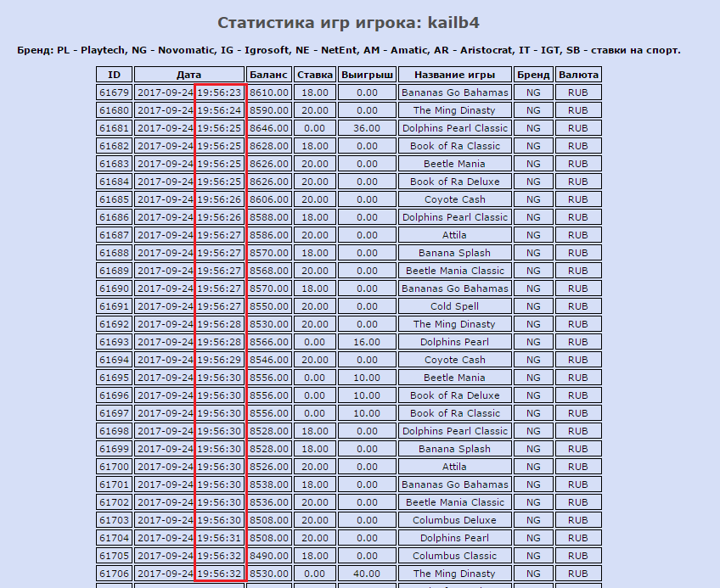Select the Дата column header
This screenshot has width=720, height=588.
pyautogui.click(x=189, y=75)
